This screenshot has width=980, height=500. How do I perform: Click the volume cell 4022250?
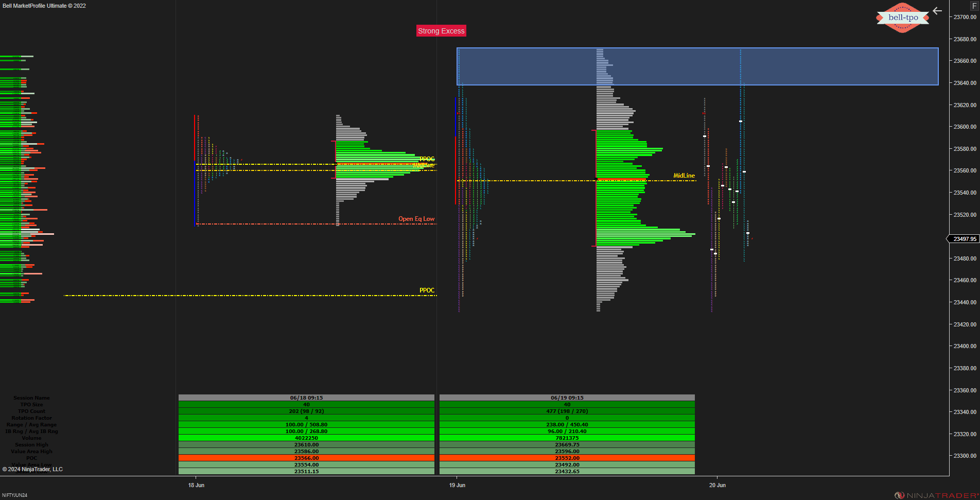tap(306, 438)
